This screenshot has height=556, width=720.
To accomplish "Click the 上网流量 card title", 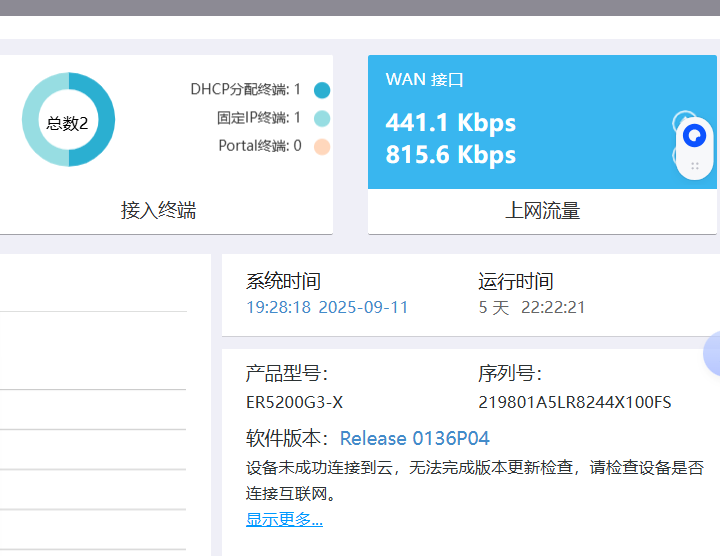I will (x=542, y=211).
